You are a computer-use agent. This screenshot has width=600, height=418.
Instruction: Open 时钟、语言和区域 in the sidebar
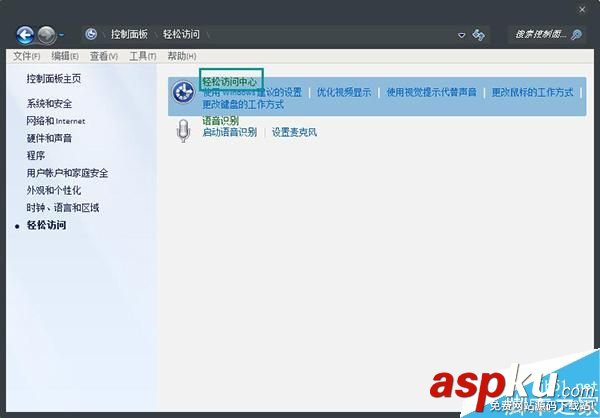63,208
